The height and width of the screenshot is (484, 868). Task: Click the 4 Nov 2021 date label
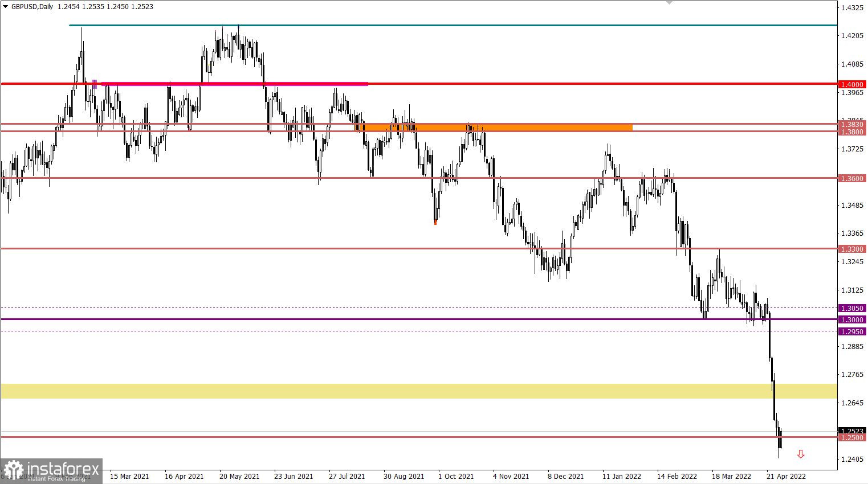pos(511,476)
